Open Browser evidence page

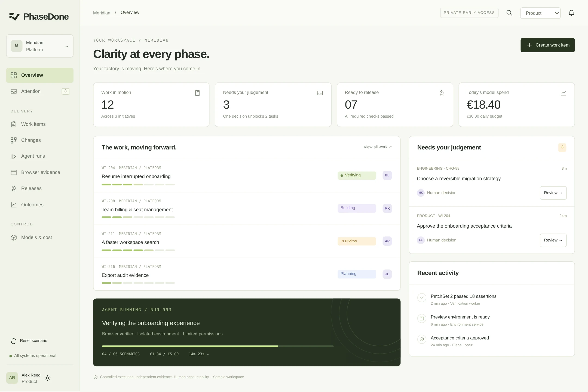coord(40,172)
